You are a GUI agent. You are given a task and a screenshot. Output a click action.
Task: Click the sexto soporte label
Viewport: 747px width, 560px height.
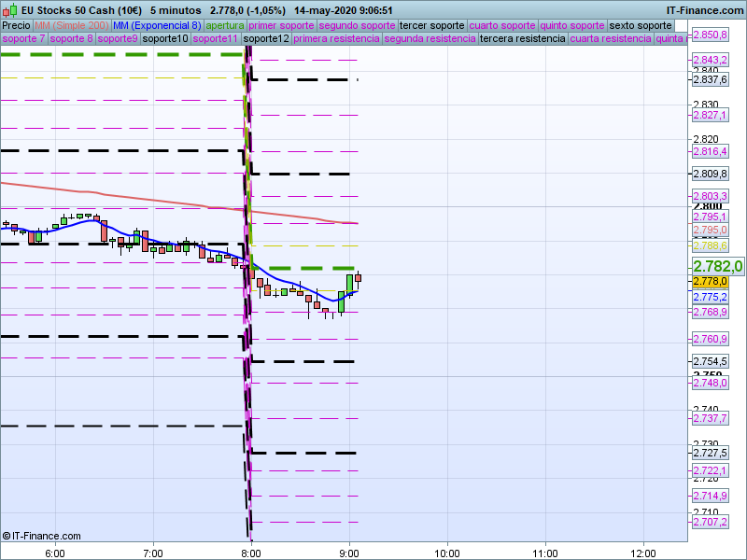(641, 26)
